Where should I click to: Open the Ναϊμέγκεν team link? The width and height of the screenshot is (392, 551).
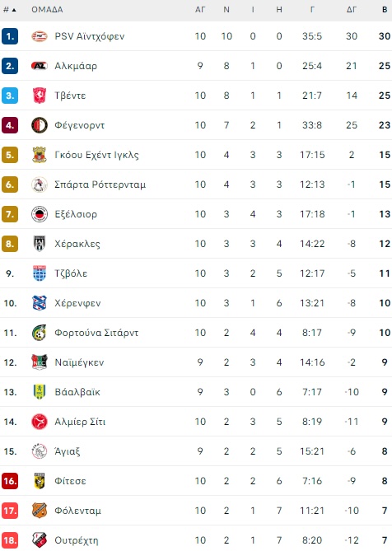point(79,362)
